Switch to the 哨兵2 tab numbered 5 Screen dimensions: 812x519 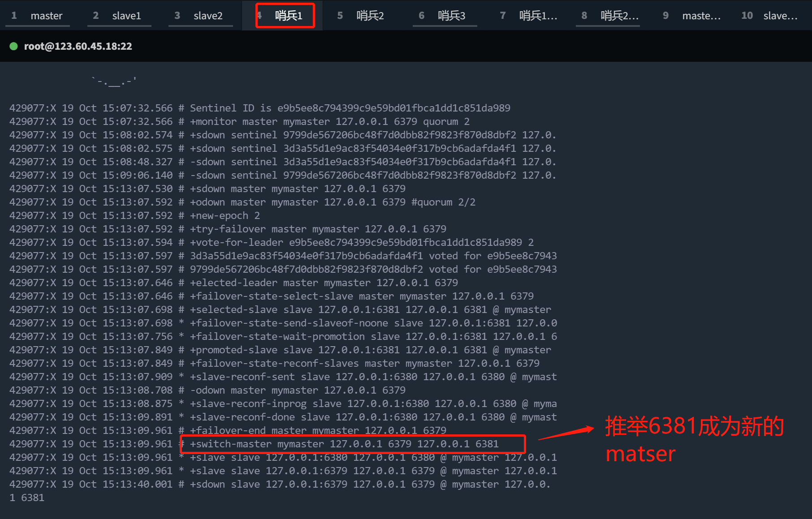coord(363,16)
